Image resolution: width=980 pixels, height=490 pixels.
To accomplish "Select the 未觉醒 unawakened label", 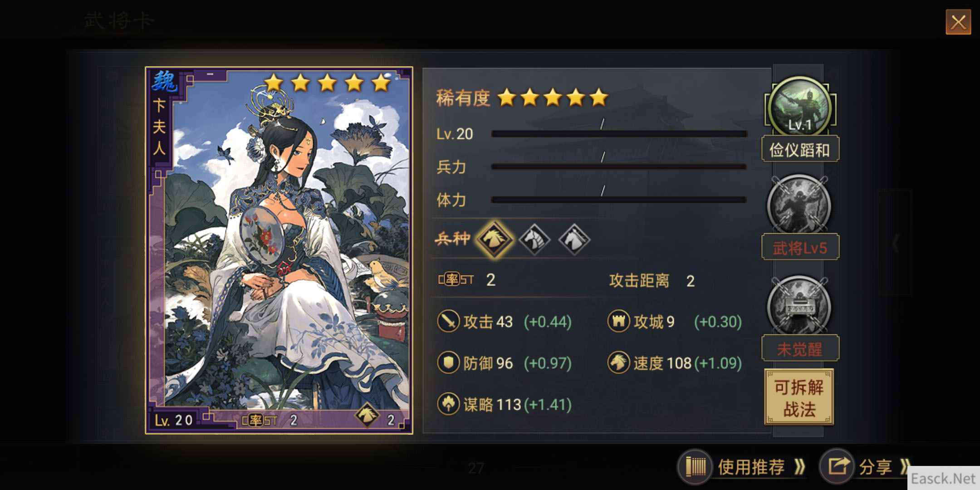I will [x=800, y=348].
